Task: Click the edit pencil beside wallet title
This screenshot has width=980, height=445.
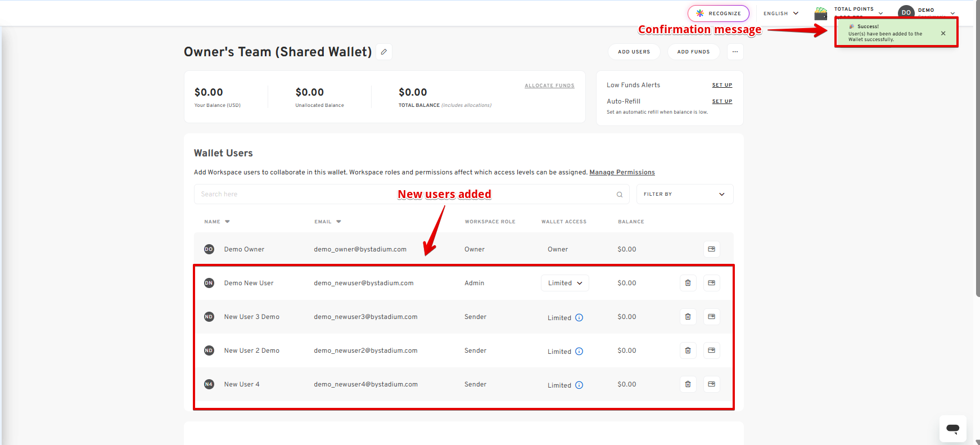Action: [384, 52]
